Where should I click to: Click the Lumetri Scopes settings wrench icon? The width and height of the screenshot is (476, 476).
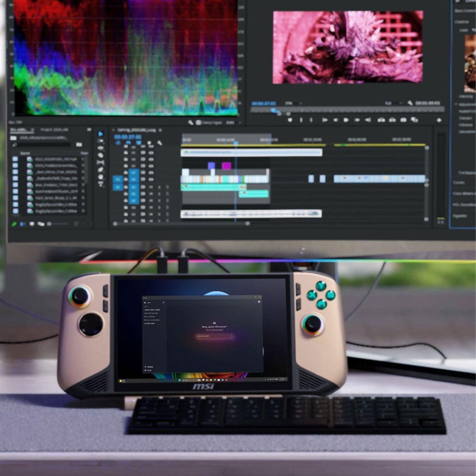(191, 122)
